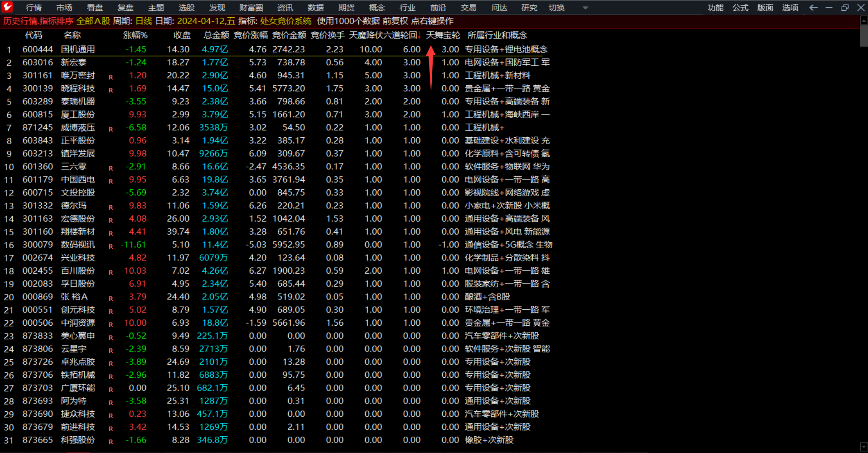Image resolution: width=868 pixels, height=453 pixels.
Task: Sort by the 天舞宝轮 column header
Action: (x=443, y=35)
